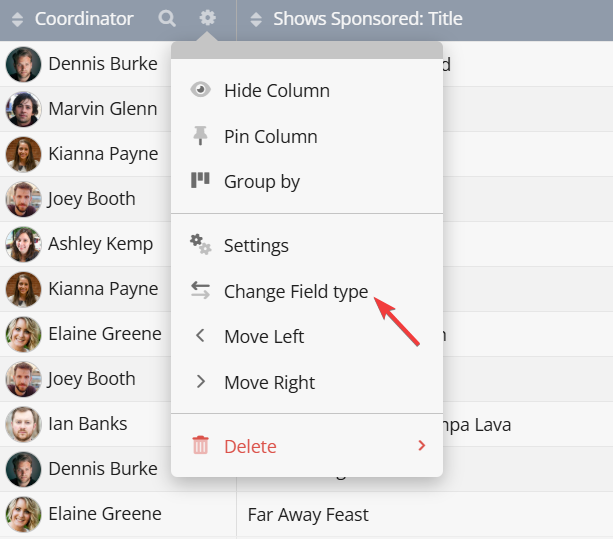Click the red trash icon for Delete
Viewport: 613px width, 539px height.
(201, 446)
